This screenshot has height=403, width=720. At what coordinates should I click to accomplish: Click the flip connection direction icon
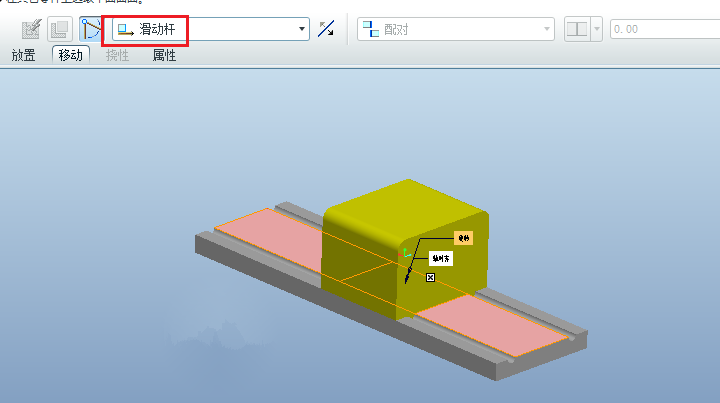(326, 29)
